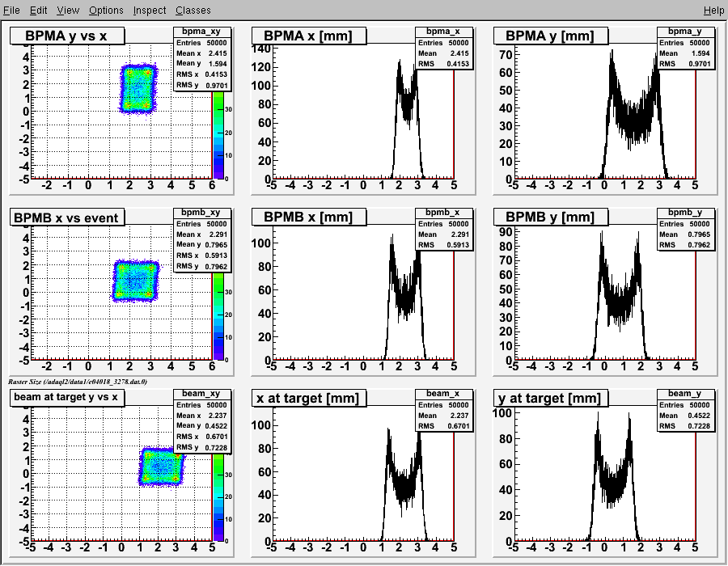Click the color palette of beam at target plot
Image resolution: width=728 pixels, height=566 pixels.
(x=218, y=497)
